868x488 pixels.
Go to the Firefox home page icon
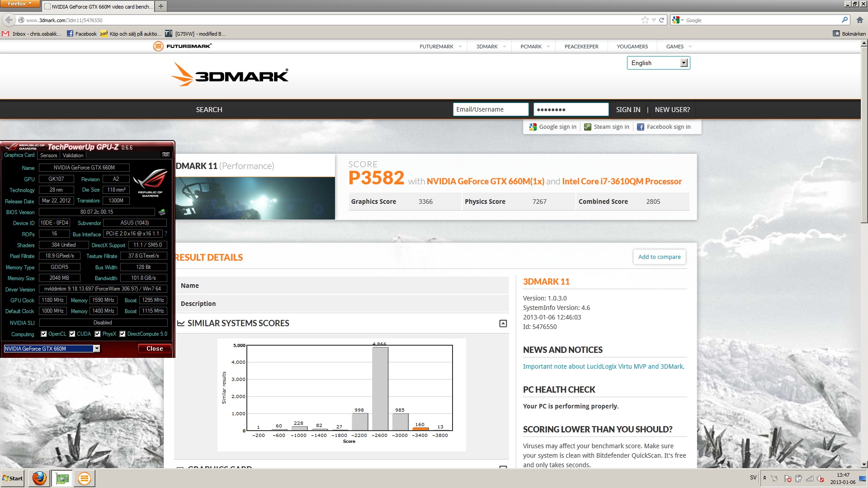(859, 20)
